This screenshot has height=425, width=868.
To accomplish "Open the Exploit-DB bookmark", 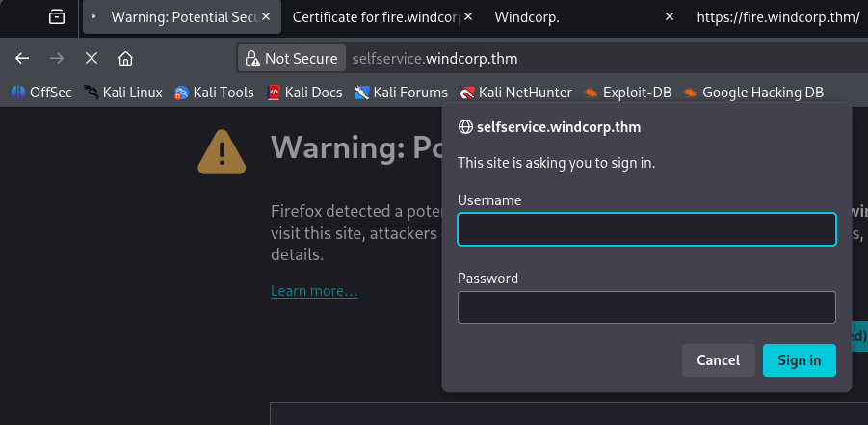I will [626, 93].
